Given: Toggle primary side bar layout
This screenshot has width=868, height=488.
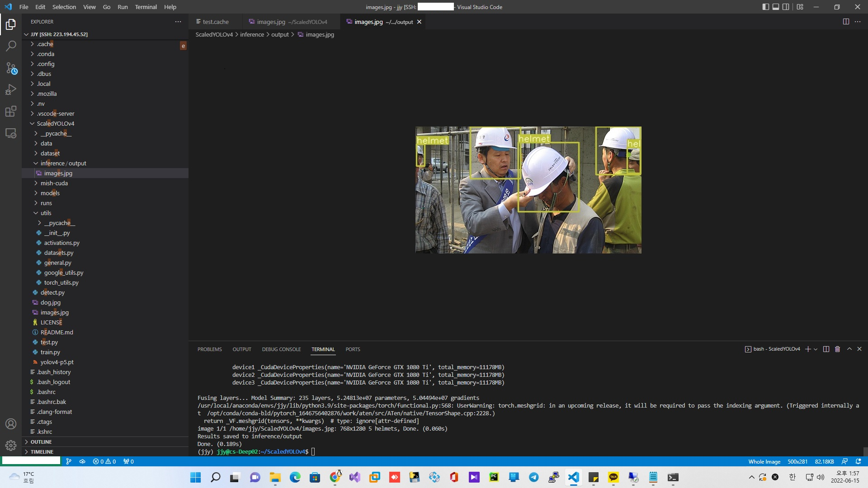Looking at the screenshot, I should coord(766,7).
